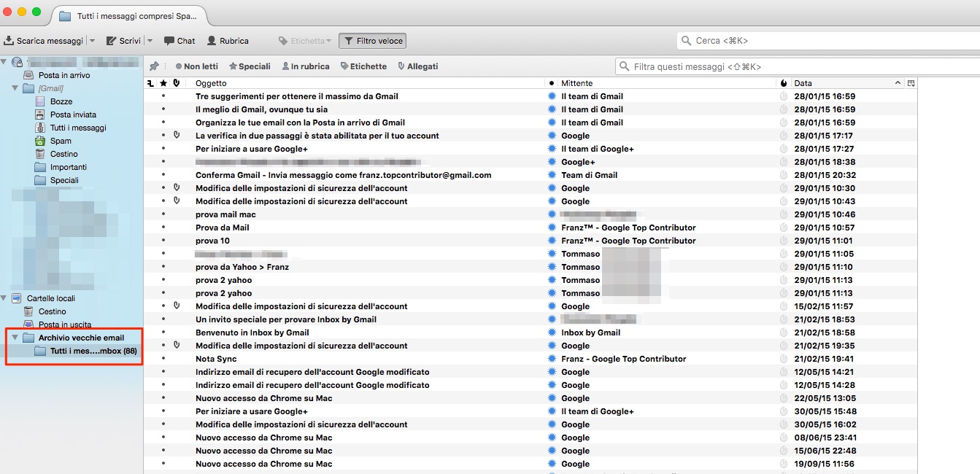Open message Il meglio di Gmail, ovunque tu sia
This screenshot has height=474, width=980.
pyautogui.click(x=261, y=109)
